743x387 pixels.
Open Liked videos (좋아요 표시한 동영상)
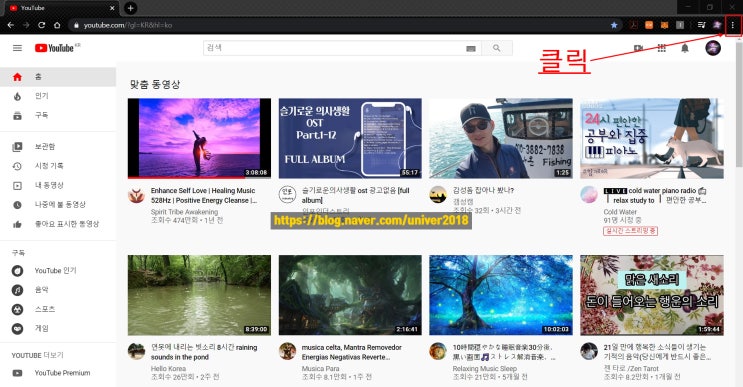(58, 224)
